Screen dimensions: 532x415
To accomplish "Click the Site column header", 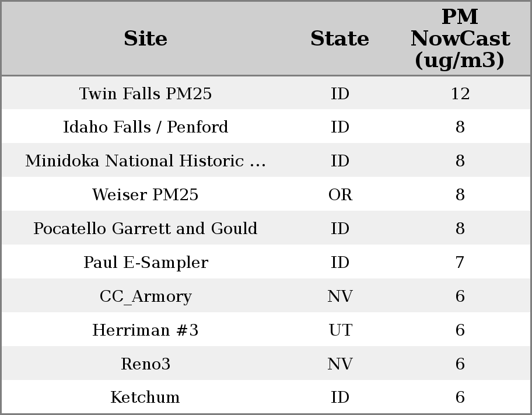I will 145,39.
